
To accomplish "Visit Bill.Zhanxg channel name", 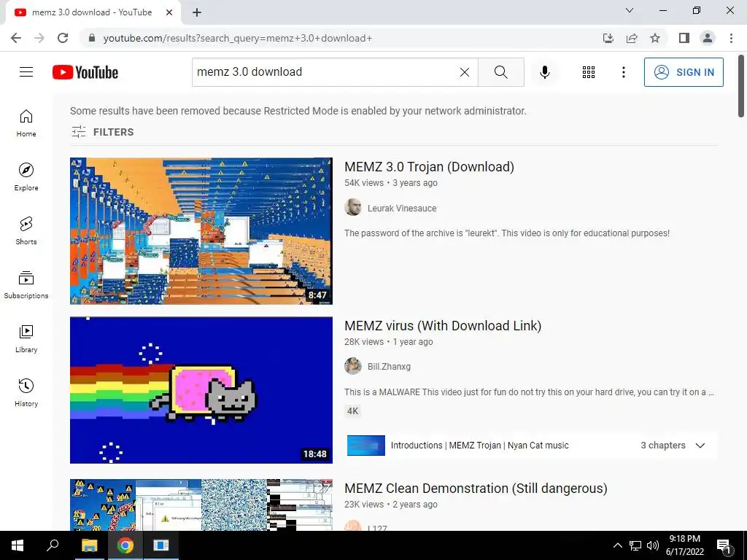I will [x=390, y=367].
